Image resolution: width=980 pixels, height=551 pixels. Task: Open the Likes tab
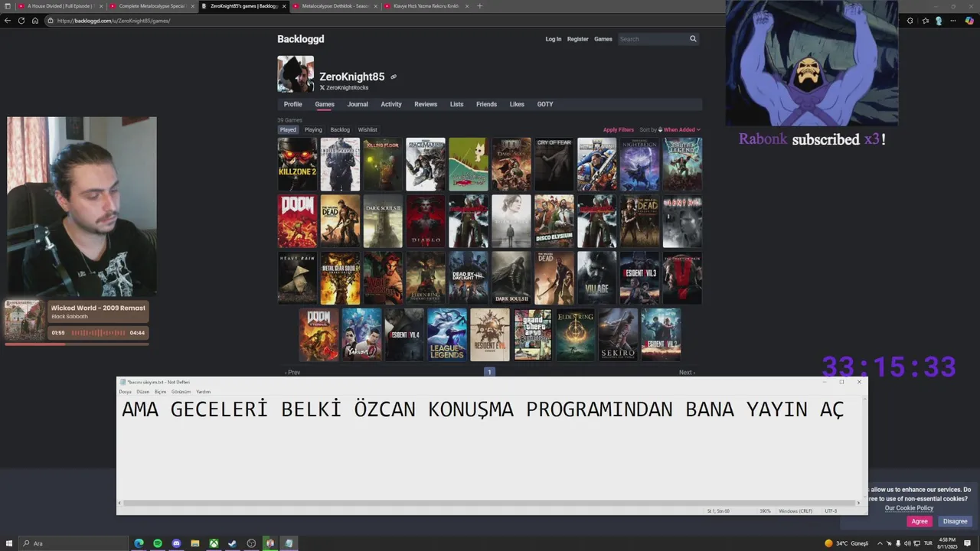[x=517, y=104]
